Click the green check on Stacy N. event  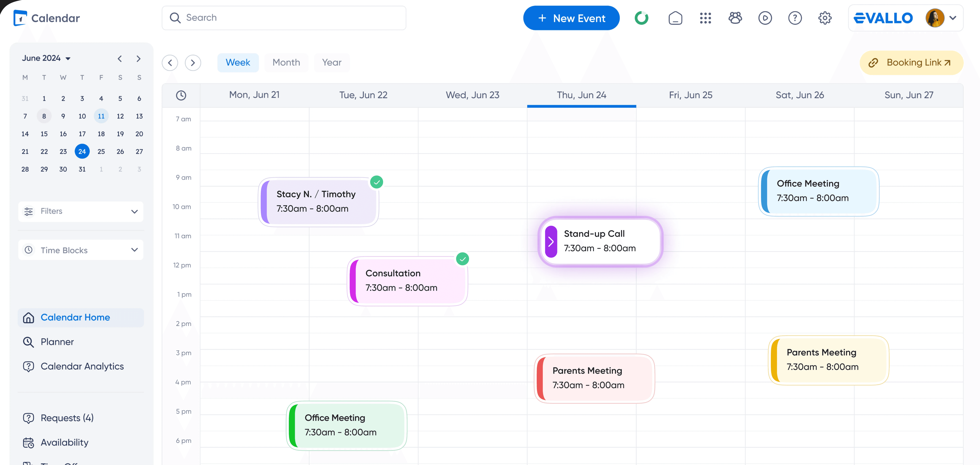click(377, 182)
